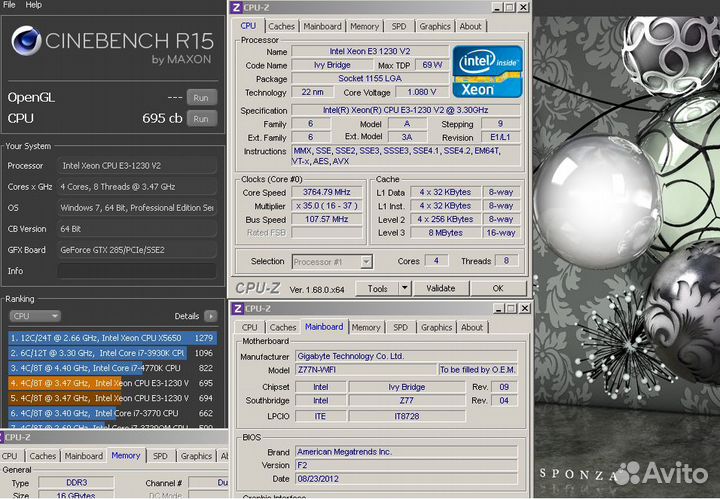The image size is (720, 499).
Task: Click the Tools button in CPU-Z
Action: pos(377,289)
